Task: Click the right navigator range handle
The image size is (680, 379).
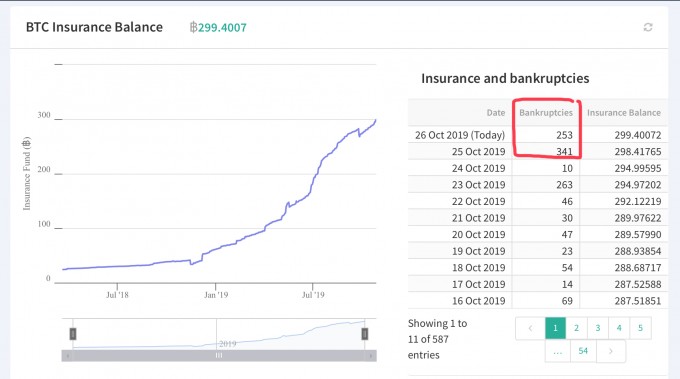Action: pos(365,333)
